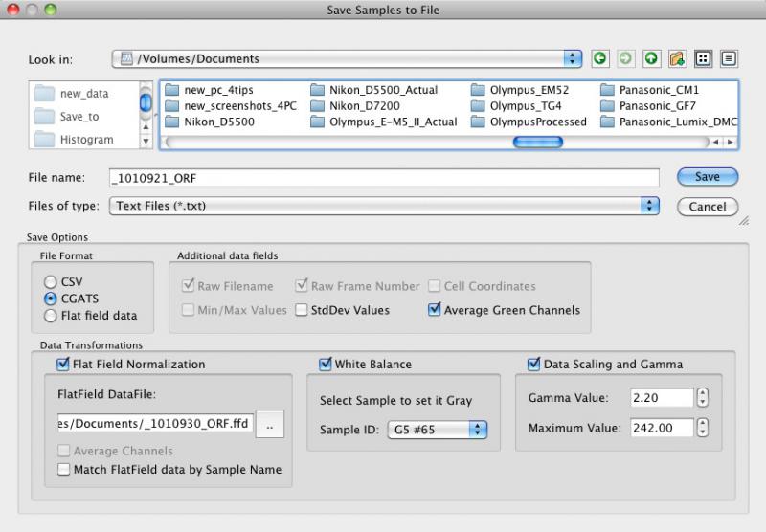766x532 pixels.
Task: Click the dialog's corner grip handle
Action: pyautogui.click(x=744, y=221)
